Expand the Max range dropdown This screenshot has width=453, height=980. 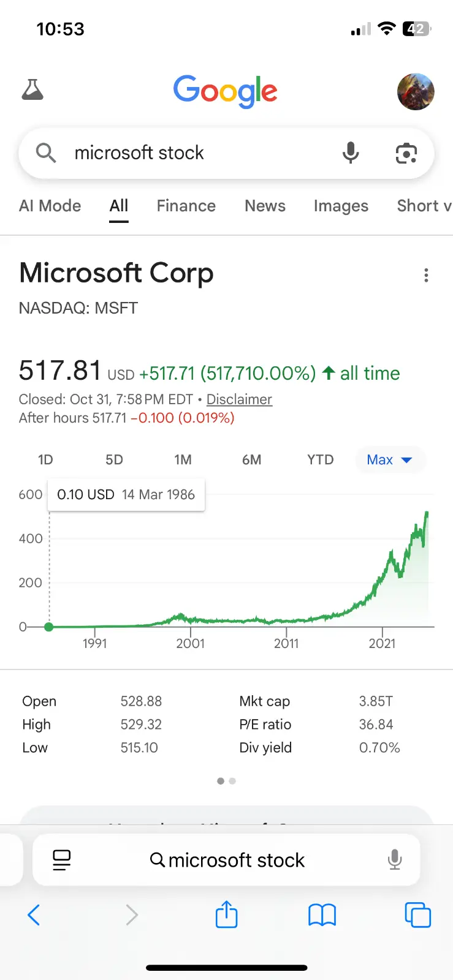pyautogui.click(x=389, y=460)
